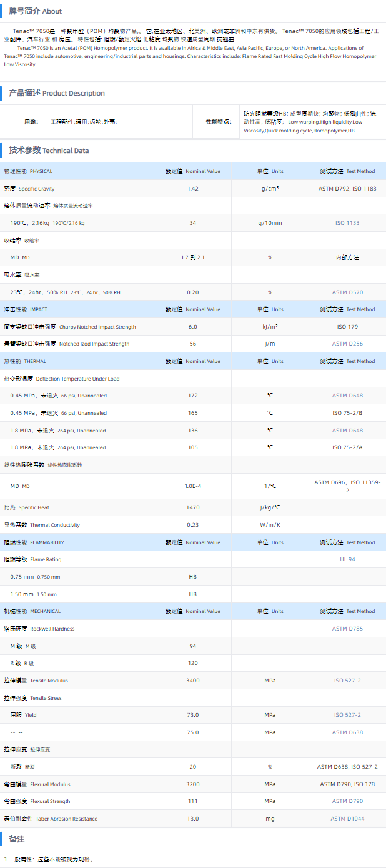Click the g/10min unit cell
Screen dimensions: 386x868
pyautogui.click(x=270, y=223)
